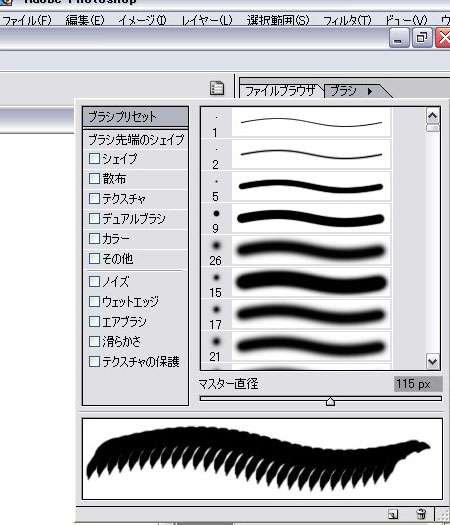Enable the ノイズ checkbox
The width and height of the screenshot is (450, 525).
94,282
